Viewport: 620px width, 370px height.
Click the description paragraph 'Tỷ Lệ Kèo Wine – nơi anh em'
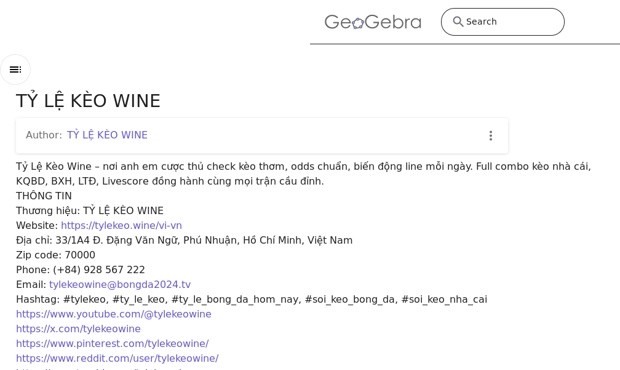(303, 174)
